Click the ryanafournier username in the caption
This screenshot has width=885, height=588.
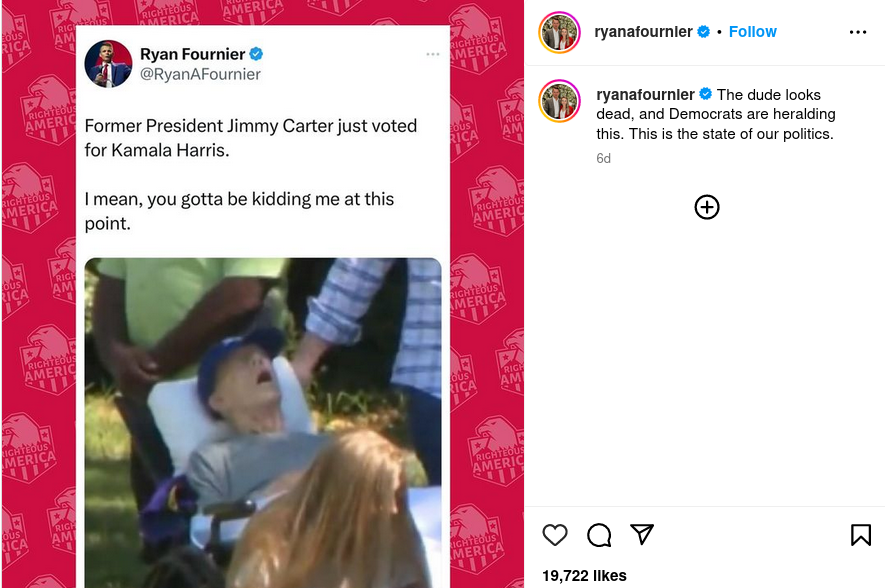[x=645, y=94]
